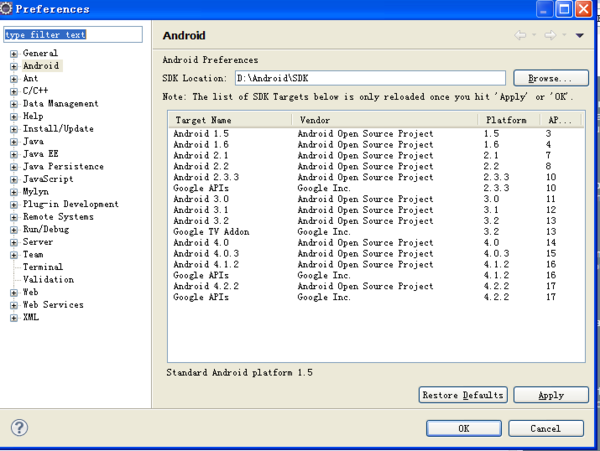The width and height of the screenshot is (600, 451).
Task: Select the Android 3.0 target row
Action: tap(376, 199)
